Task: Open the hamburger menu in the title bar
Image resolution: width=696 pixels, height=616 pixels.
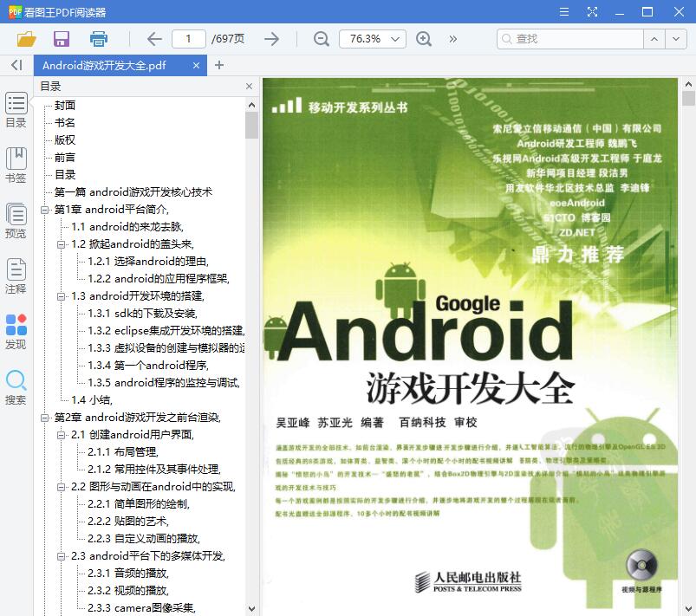Action: 563,11
